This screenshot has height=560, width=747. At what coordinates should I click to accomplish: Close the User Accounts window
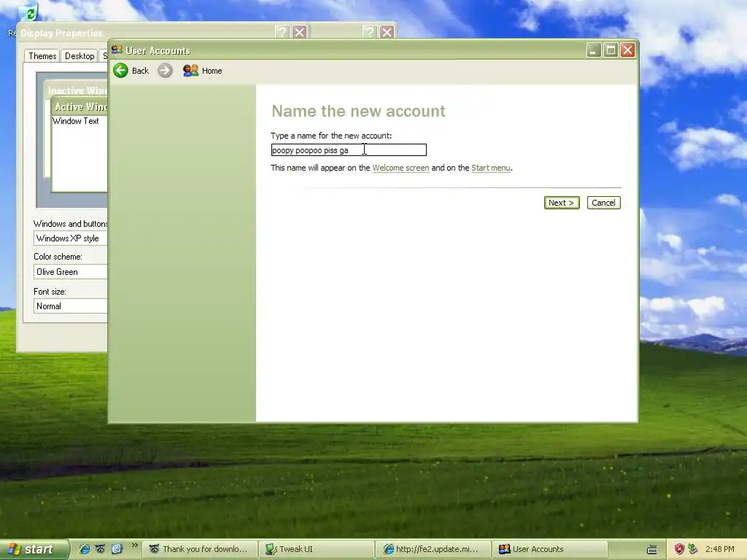(628, 50)
